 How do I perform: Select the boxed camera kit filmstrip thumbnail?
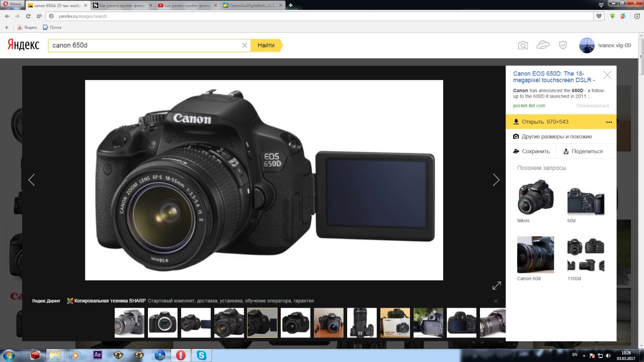point(395,322)
